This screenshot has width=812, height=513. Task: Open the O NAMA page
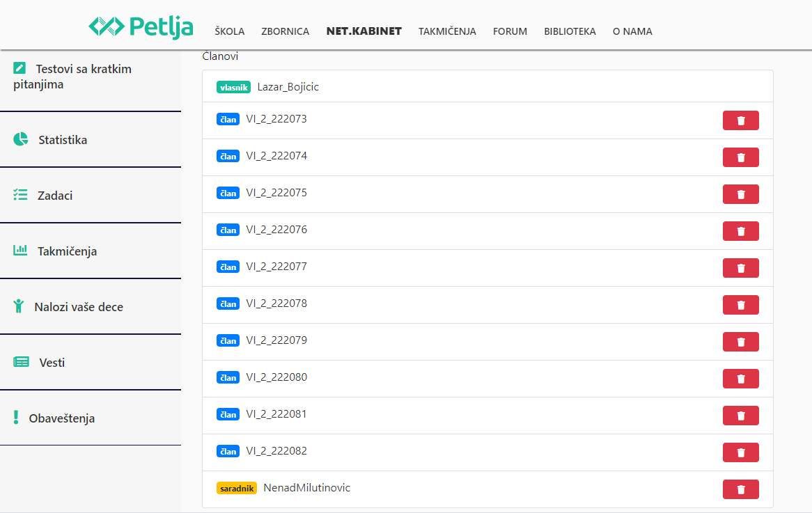pos(632,31)
